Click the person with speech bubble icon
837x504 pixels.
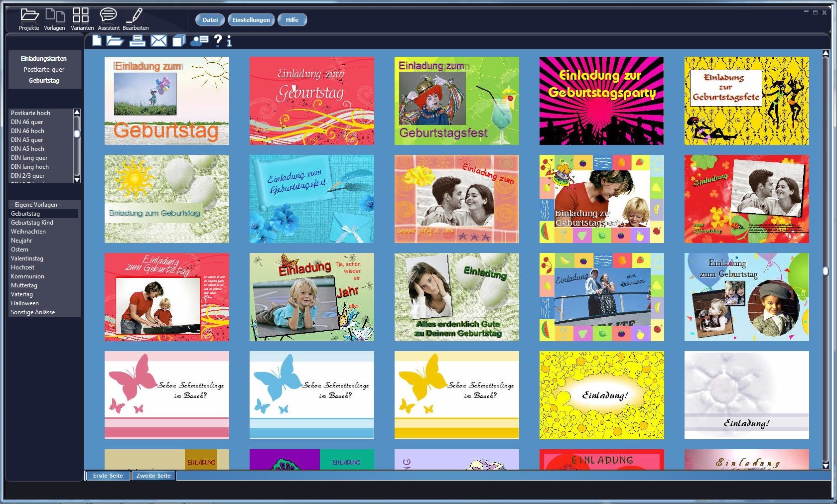click(199, 41)
